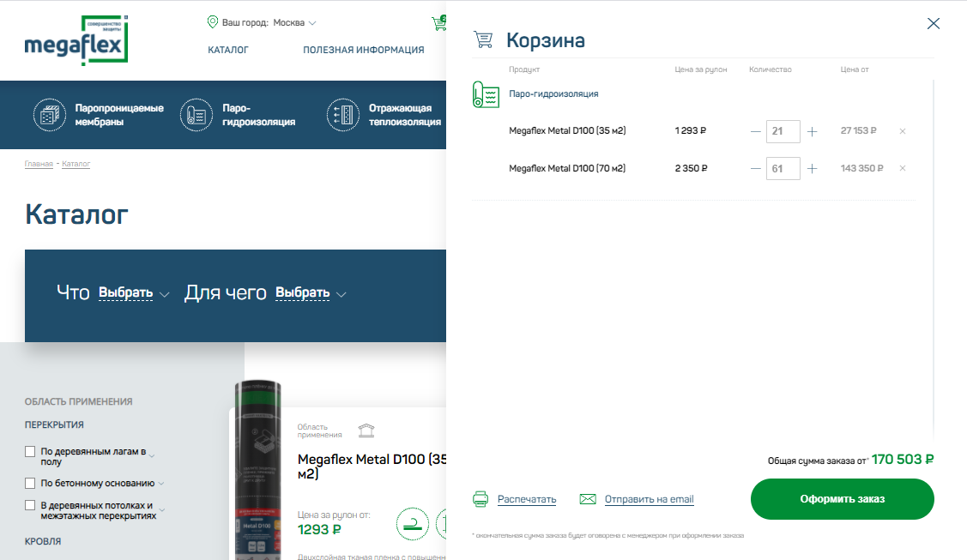Open the city selector Москва dropdown
The width and height of the screenshot is (967, 560).
pyautogui.click(x=295, y=23)
